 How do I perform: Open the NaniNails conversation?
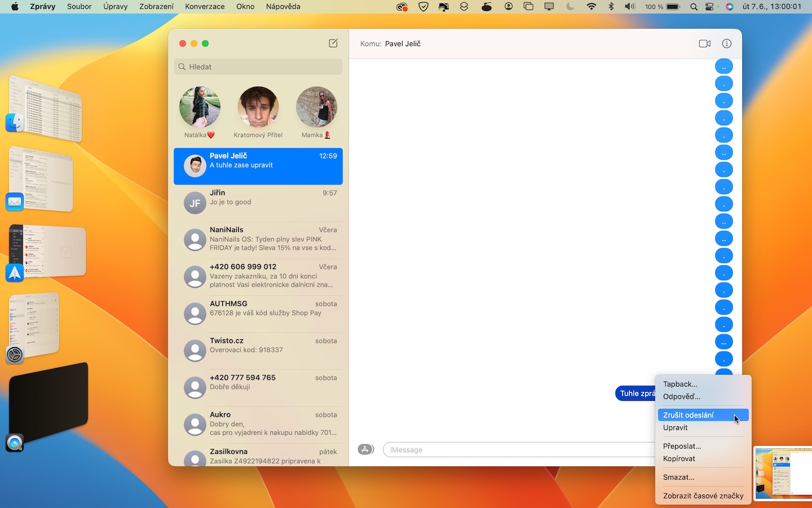coord(258,240)
